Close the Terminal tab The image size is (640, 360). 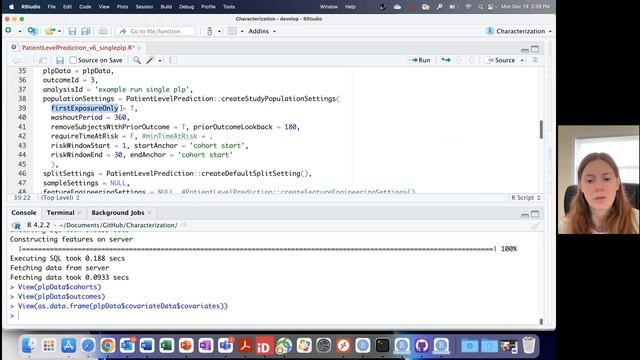pyautogui.click(x=80, y=213)
